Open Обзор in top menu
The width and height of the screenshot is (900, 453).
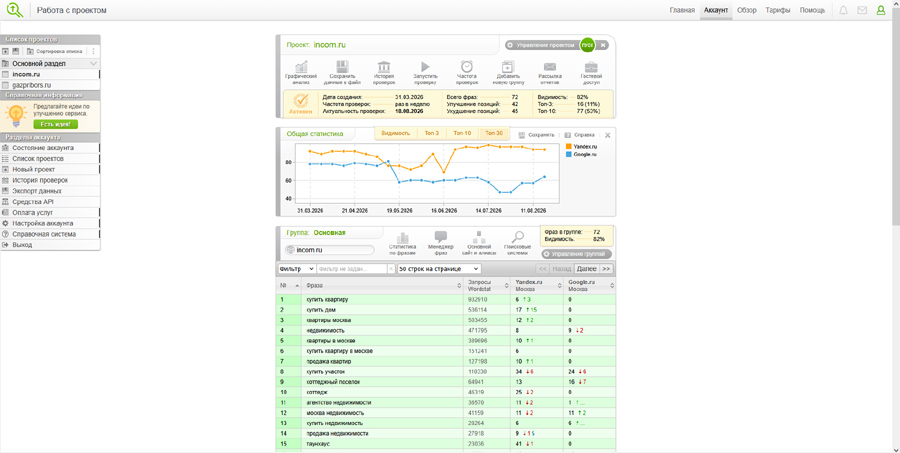(747, 10)
